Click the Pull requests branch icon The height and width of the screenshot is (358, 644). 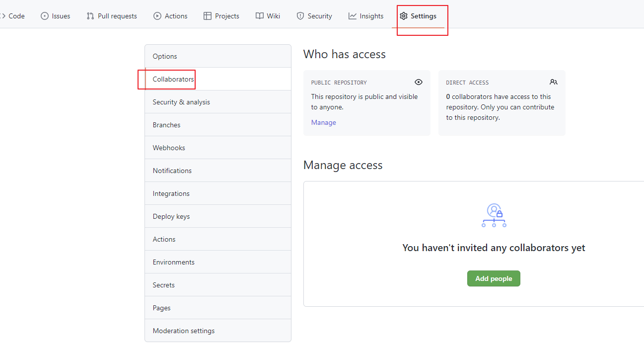tap(90, 16)
